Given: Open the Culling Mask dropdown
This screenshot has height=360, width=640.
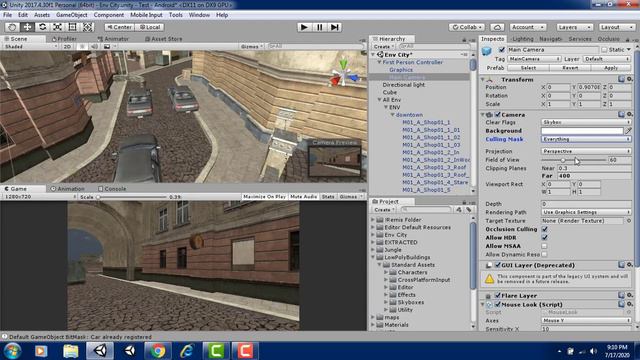Looking at the screenshot, I should coord(586,139).
